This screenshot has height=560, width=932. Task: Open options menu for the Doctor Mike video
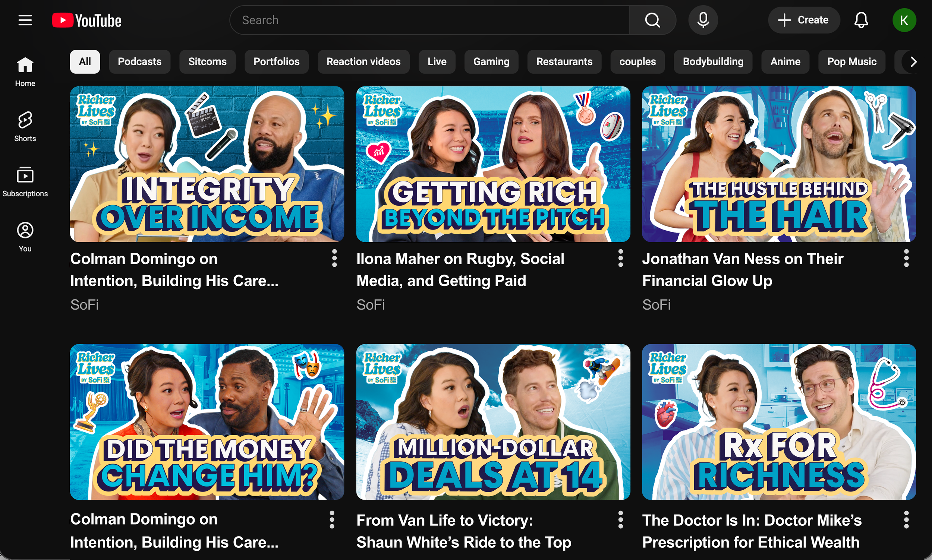[906, 520]
